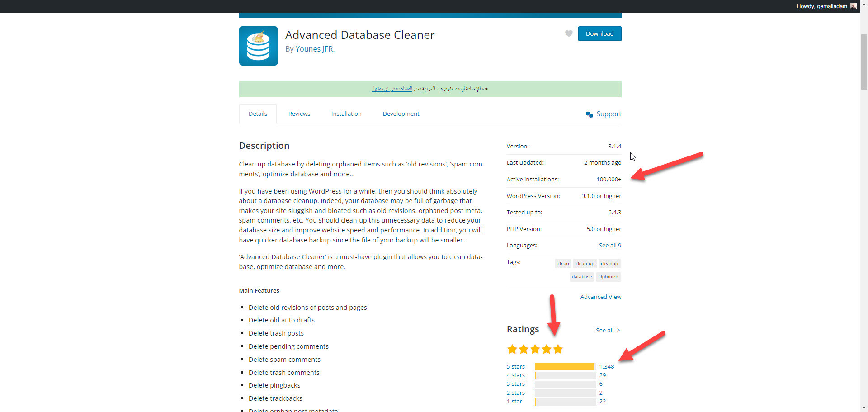Click the '2 months ago' last updated value
Screen dimensions: 868x412
603,163
